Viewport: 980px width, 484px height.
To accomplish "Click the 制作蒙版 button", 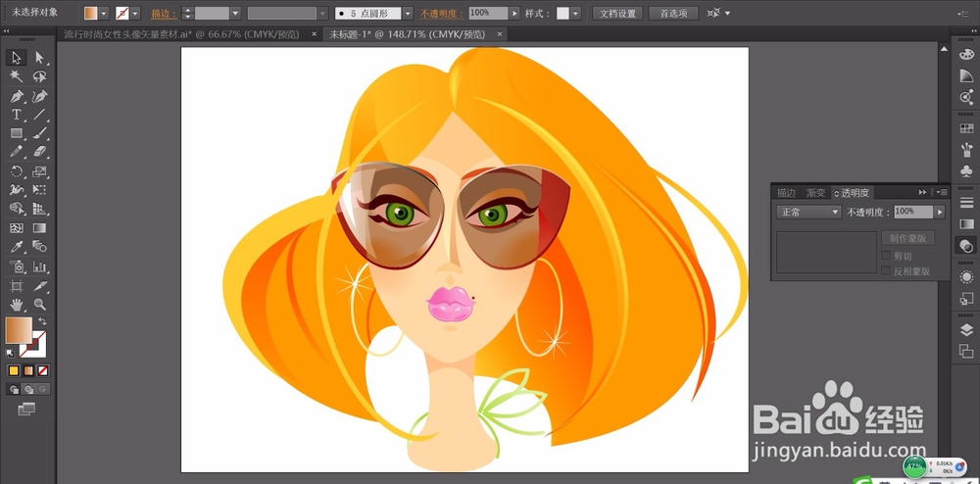I will [908, 238].
